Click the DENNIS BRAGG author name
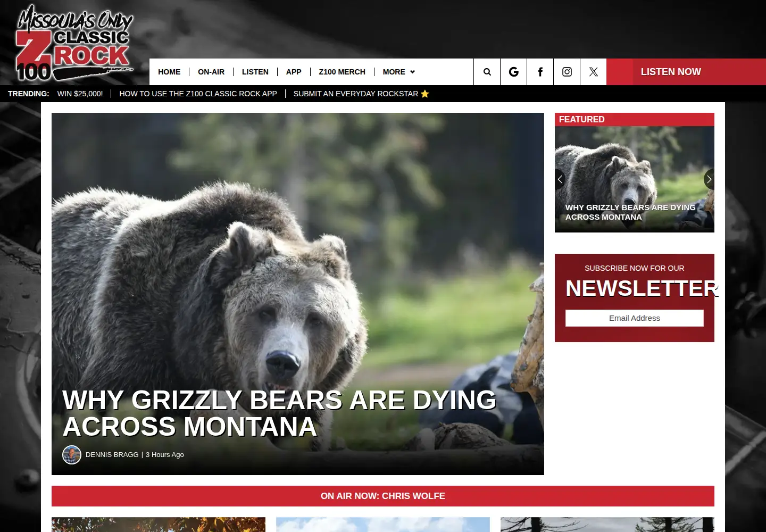Image resolution: width=766 pixels, height=532 pixels. (112, 455)
